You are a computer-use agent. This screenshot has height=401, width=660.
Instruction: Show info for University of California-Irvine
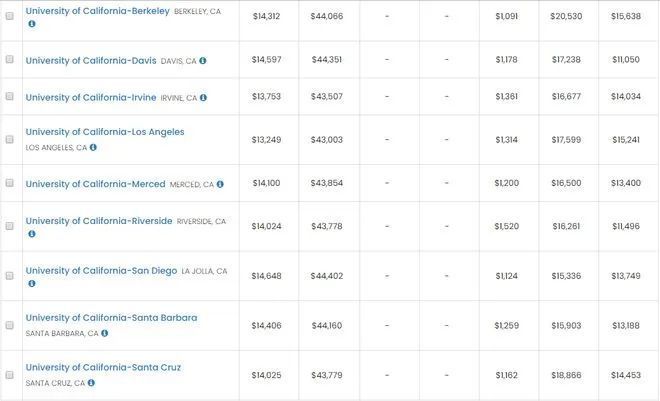(x=203, y=98)
